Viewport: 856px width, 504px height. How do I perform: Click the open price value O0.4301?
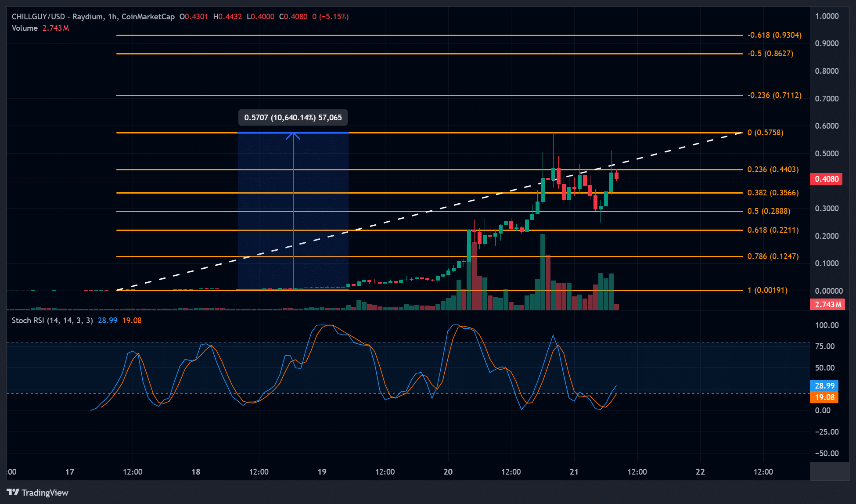194,17
